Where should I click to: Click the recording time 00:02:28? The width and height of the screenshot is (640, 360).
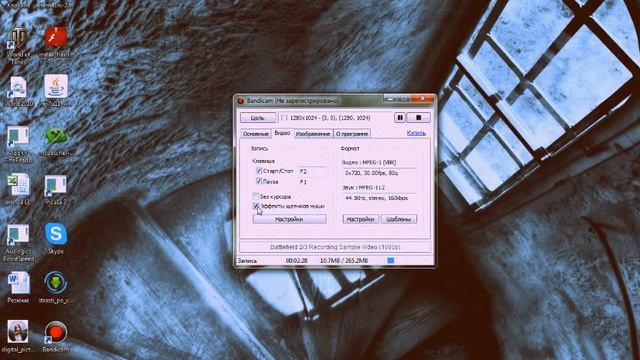pos(296,260)
